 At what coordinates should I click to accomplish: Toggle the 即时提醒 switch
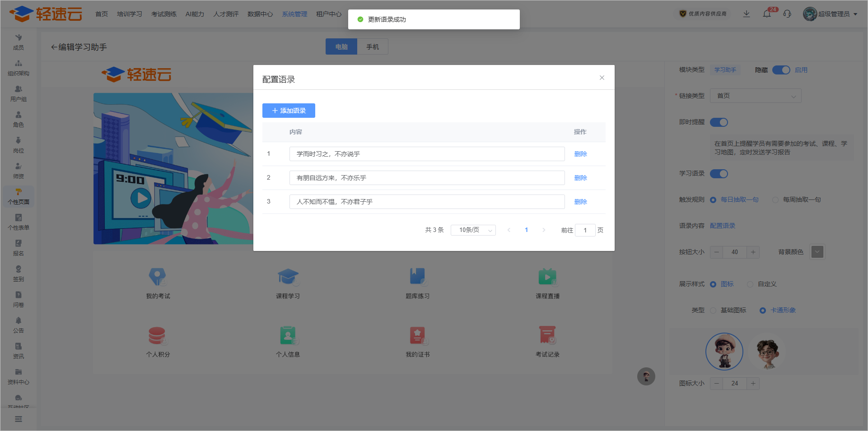point(719,122)
